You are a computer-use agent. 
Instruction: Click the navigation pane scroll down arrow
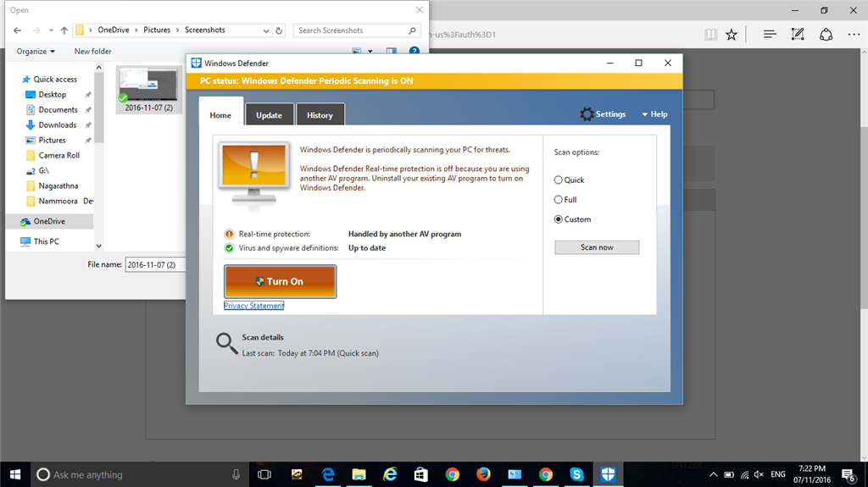pos(98,246)
